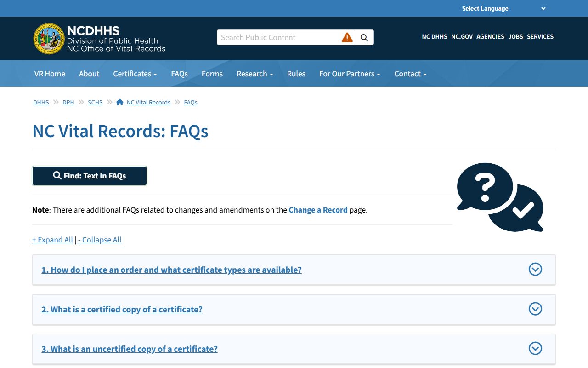
Task: Click - Collapse All
Action: pyautogui.click(x=100, y=240)
